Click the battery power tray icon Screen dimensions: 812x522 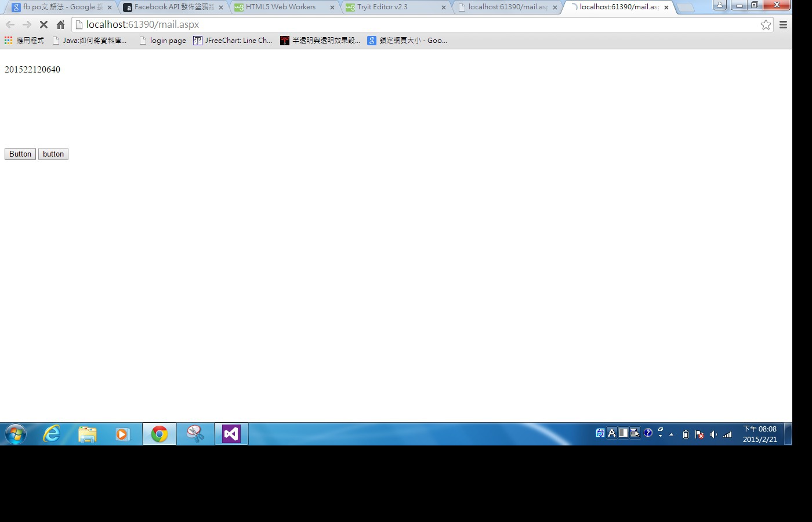point(686,434)
